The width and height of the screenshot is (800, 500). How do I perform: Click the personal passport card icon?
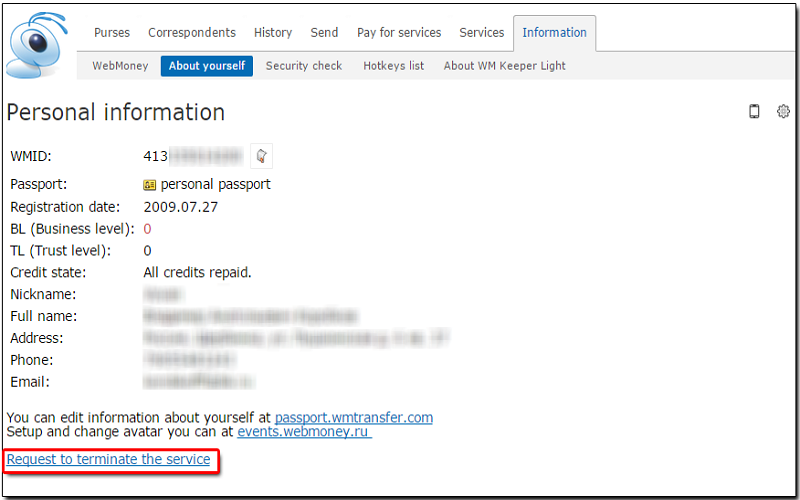coord(149,185)
